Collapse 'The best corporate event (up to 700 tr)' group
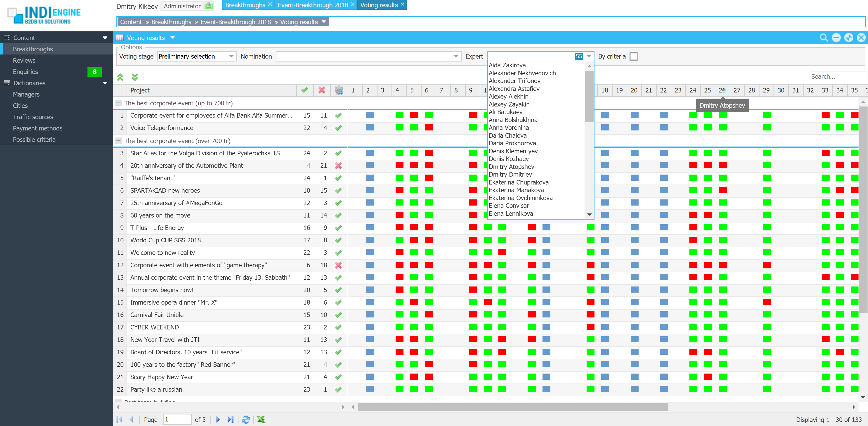868x426 pixels. 118,103
